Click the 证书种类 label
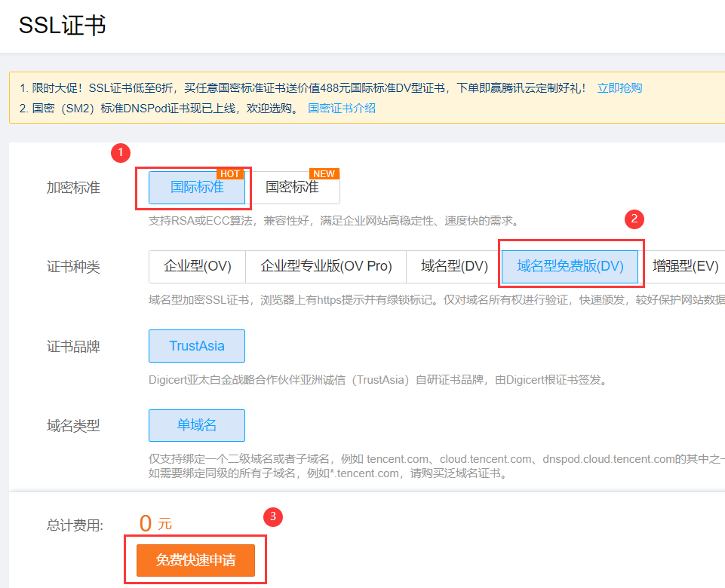The width and height of the screenshot is (725, 588). click(73, 267)
